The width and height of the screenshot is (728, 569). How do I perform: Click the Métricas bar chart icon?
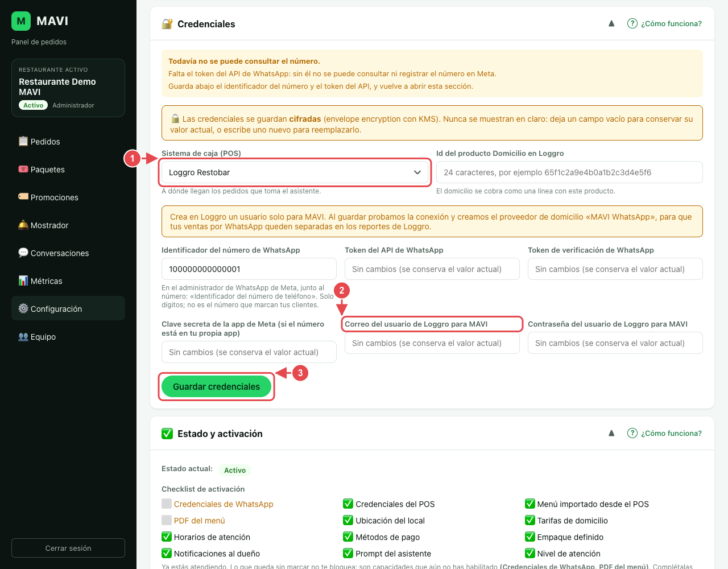pyautogui.click(x=23, y=281)
